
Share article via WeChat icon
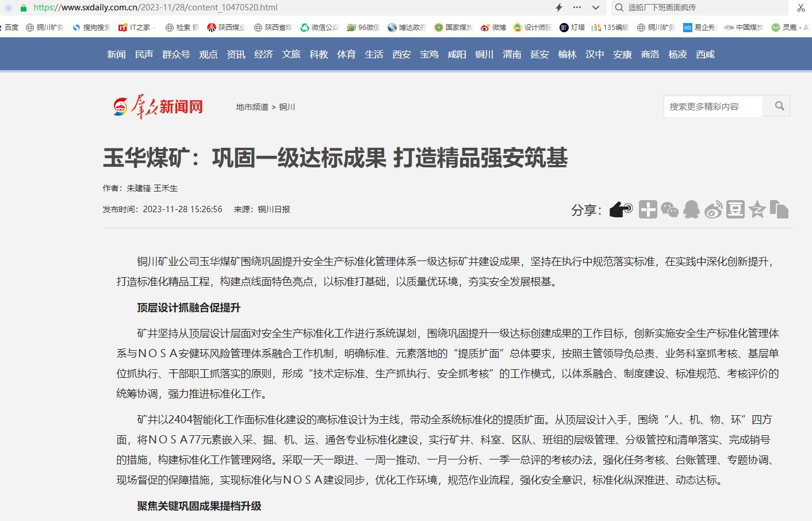pyautogui.click(x=669, y=210)
